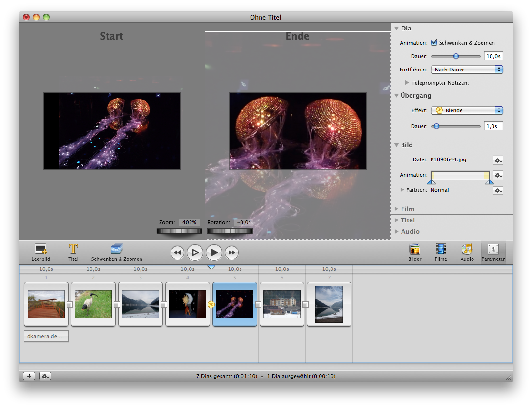Select slide 1 with the wooden bridge
The height and width of the screenshot is (408, 532).
[46, 304]
